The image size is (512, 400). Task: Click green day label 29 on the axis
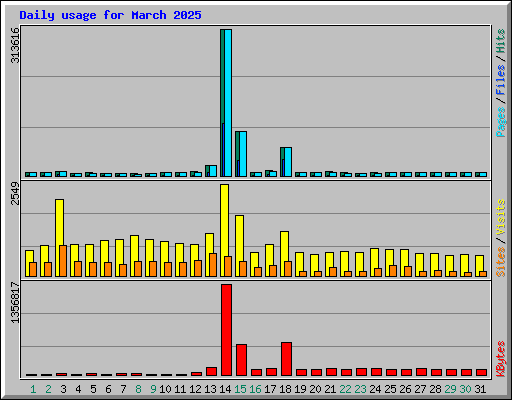point(450,389)
